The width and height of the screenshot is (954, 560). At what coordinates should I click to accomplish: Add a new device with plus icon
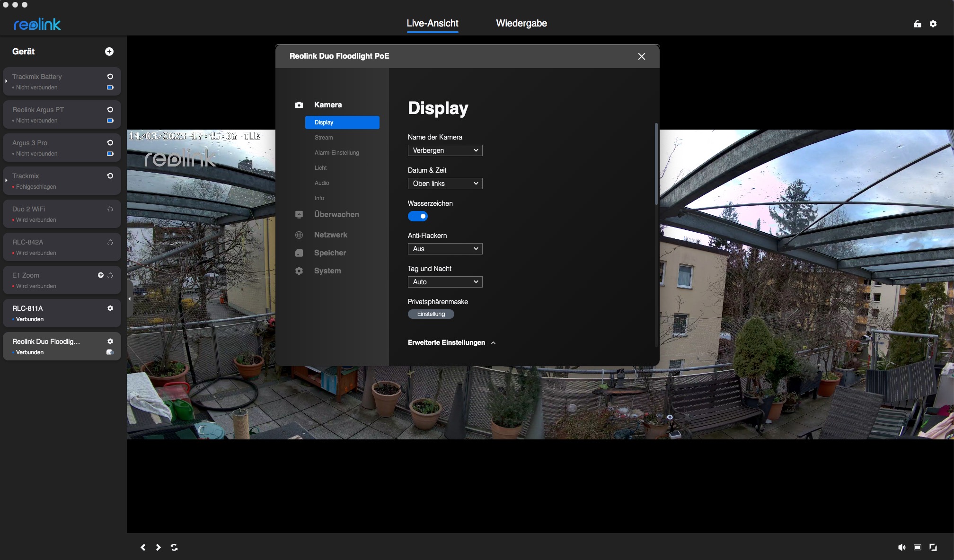(109, 52)
